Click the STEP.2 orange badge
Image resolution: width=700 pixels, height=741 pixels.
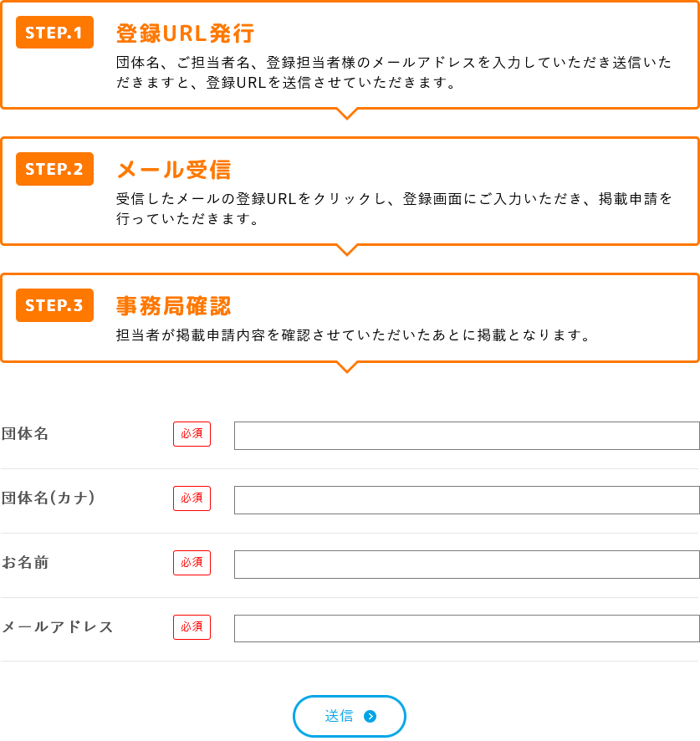click(55, 169)
